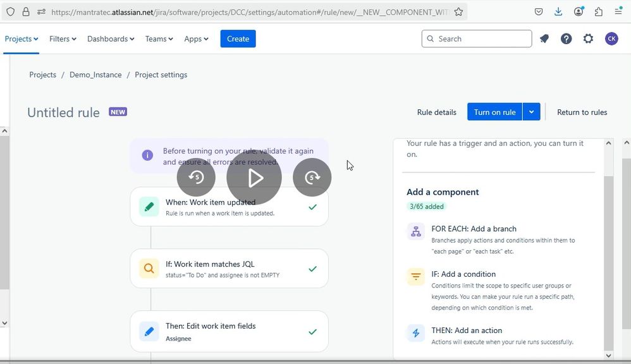Play the video overlay button

(x=254, y=178)
